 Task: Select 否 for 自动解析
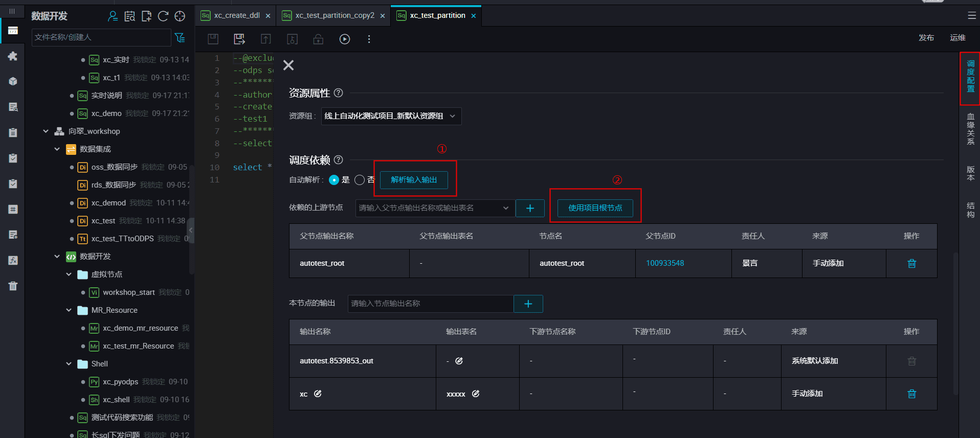[x=360, y=180]
